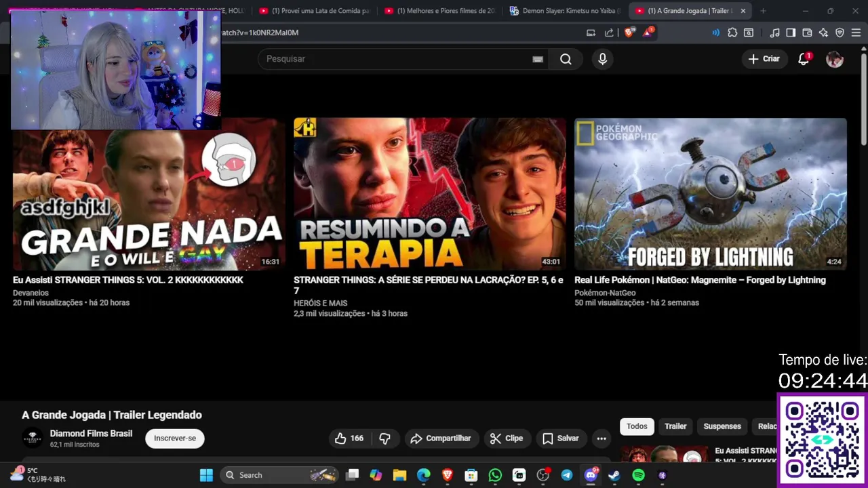Open the HERÓIS E MAIS channel link
868x488 pixels.
(320, 303)
